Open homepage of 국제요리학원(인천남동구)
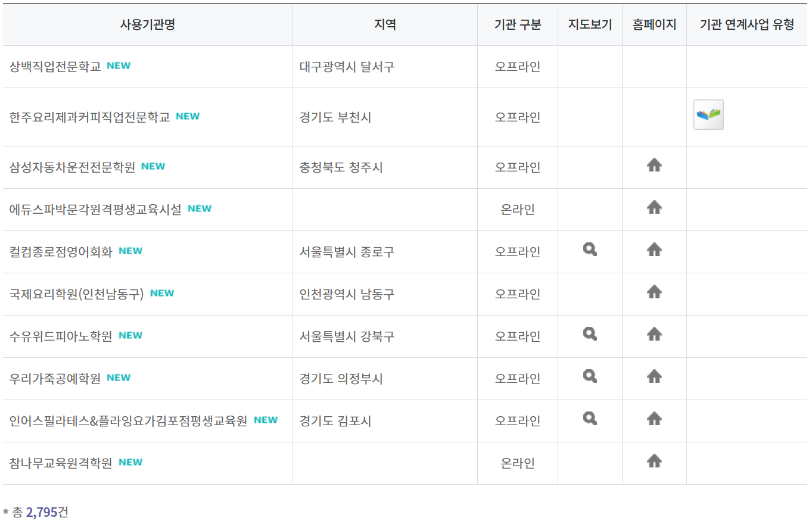The height and width of the screenshot is (524, 812). pos(654,292)
